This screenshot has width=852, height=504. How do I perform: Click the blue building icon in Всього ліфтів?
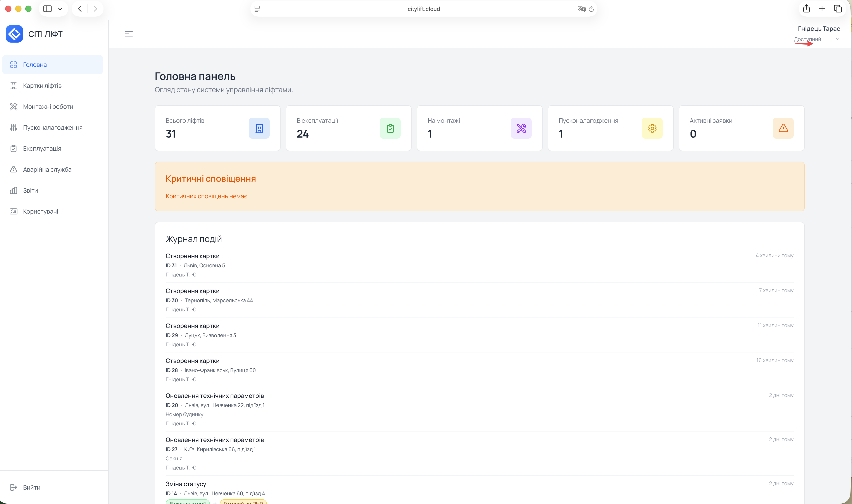[259, 128]
